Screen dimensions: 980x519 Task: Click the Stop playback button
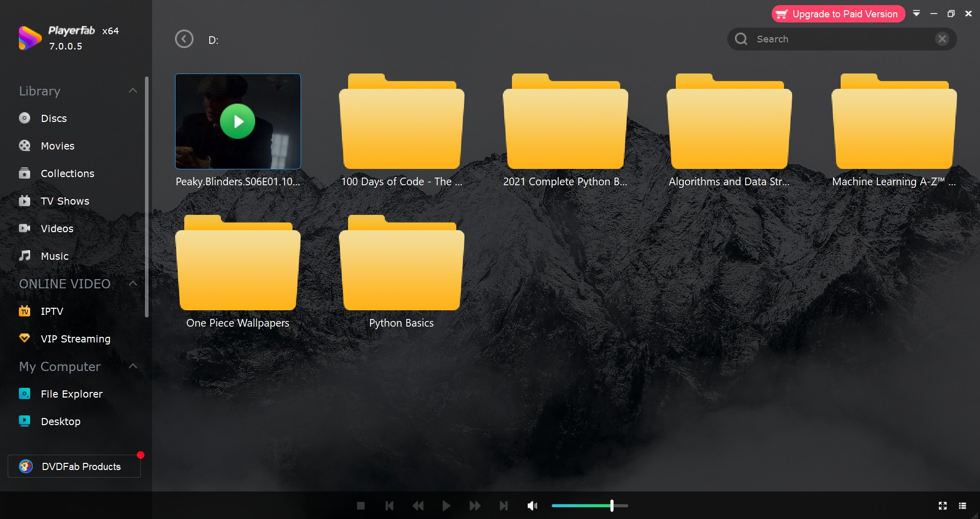(x=361, y=506)
